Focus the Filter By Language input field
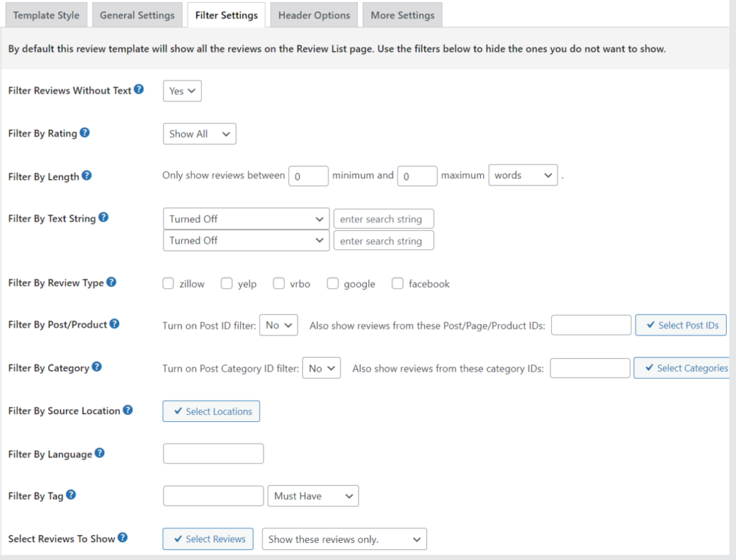Viewport: 736px width, 560px height. (x=213, y=454)
